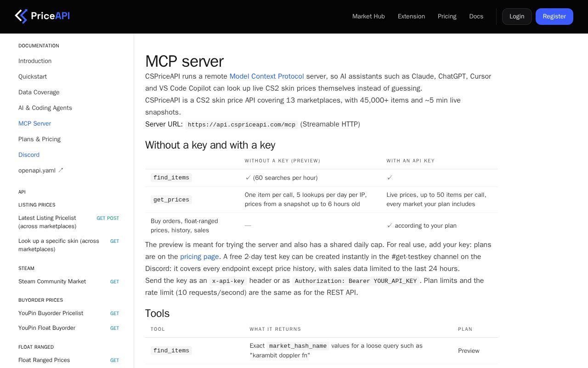The width and height of the screenshot is (588, 368).
Task: Click the server URL code text
Action: click(x=242, y=125)
